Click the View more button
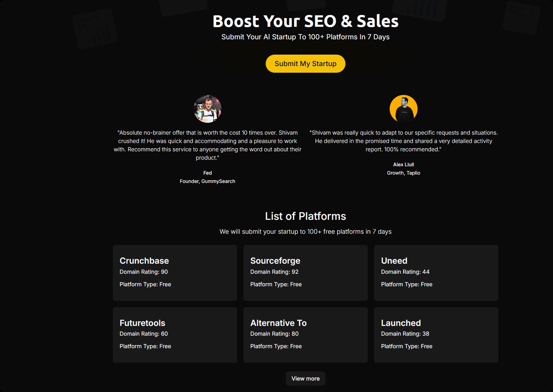Image resolution: width=553 pixels, height=392 pixels. [305, 378]
